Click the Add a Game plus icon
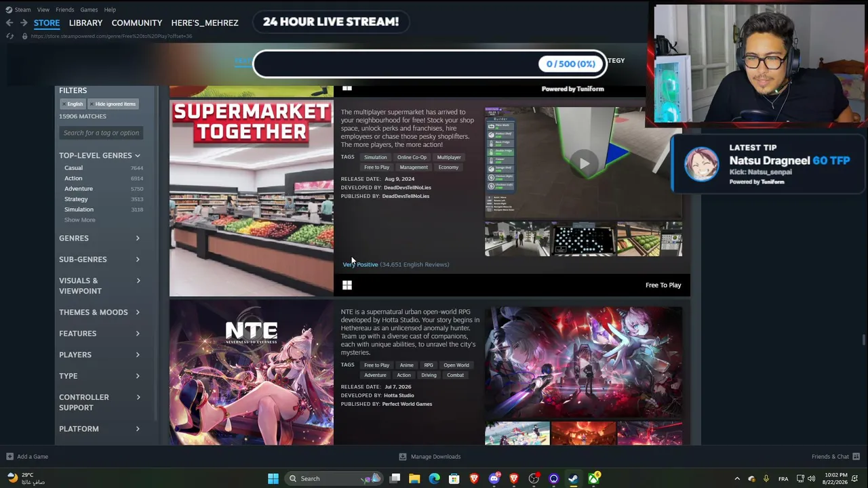The width and height of the screenshot is (868, 488). click(x=9, y=457)
